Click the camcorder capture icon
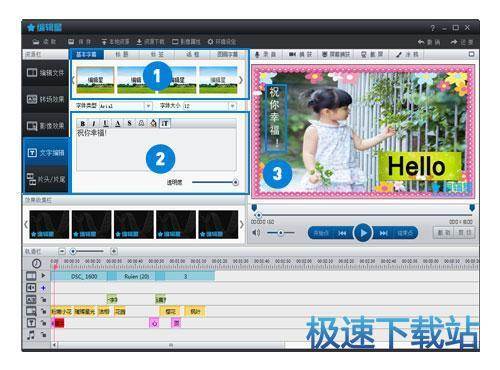The image size is (500, 370). click(292, 54)
